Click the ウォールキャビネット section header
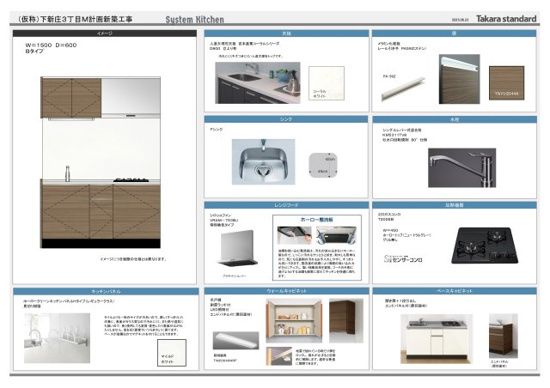This screenshot has width=550, height=388. coord(286,291)
